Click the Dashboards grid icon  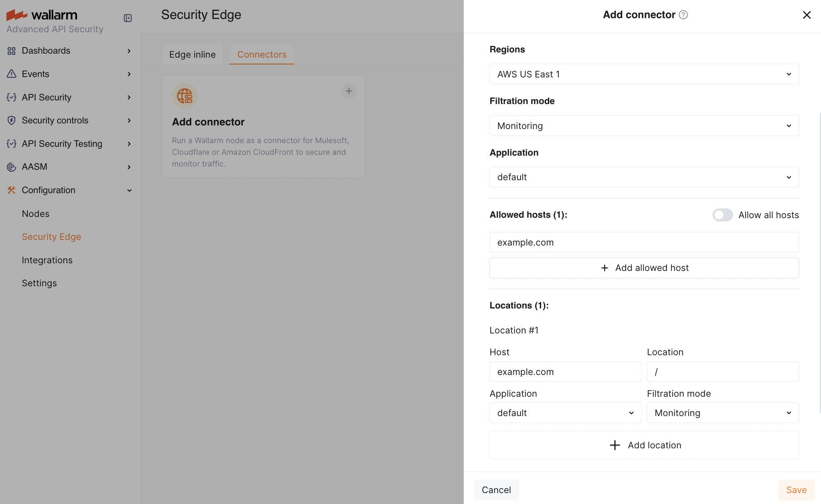(11, 51)
